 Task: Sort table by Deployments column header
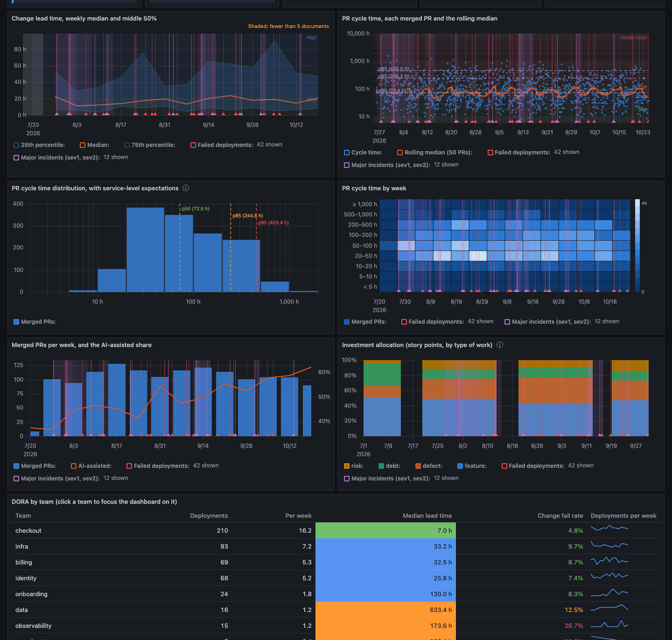(209, 515)
